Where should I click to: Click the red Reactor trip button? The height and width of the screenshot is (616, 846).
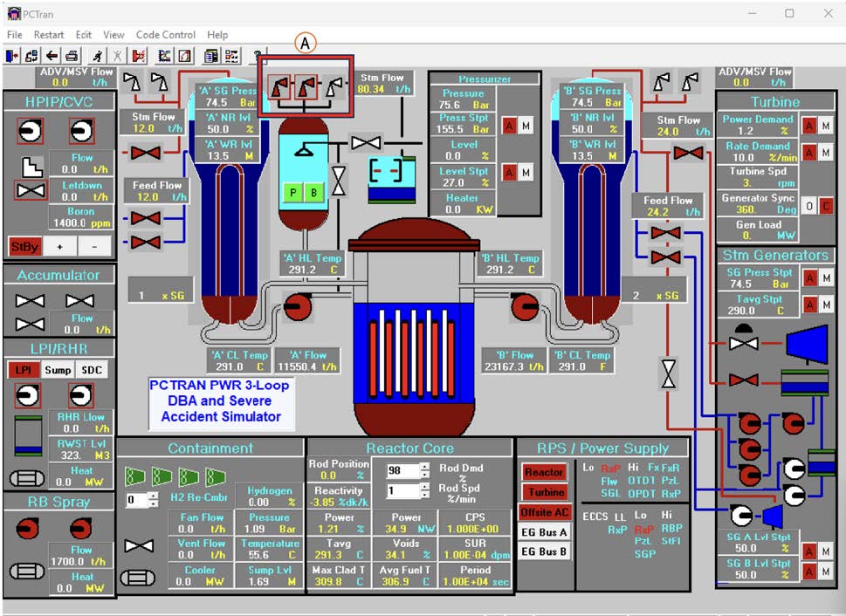[x=544, y=472]
